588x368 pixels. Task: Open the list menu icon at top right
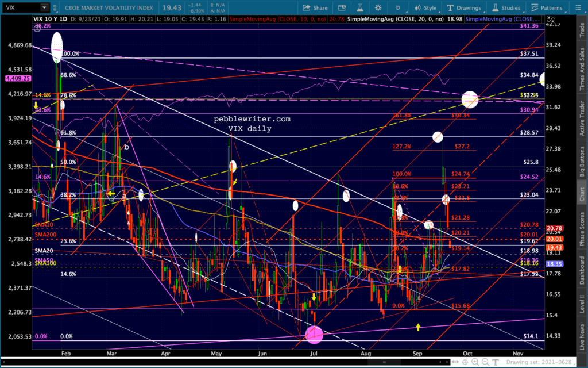pos(578,8)
